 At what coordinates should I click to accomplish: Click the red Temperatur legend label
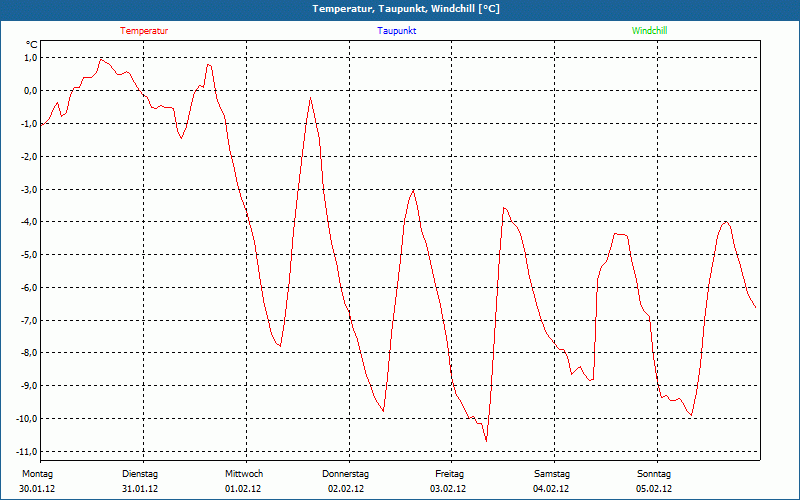pyautogui.click(x=144, y=31)
